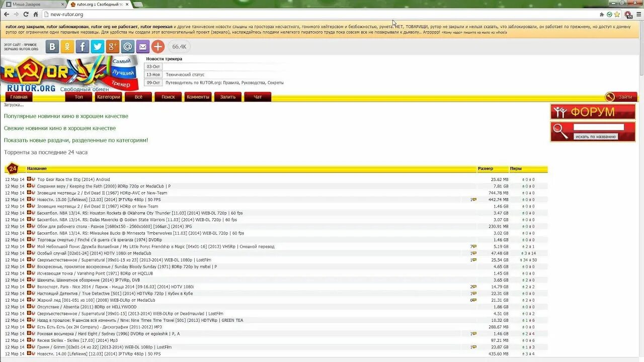Click the 66.4K share counter
Screen dimensions: 644x362
tap(179, 47)
